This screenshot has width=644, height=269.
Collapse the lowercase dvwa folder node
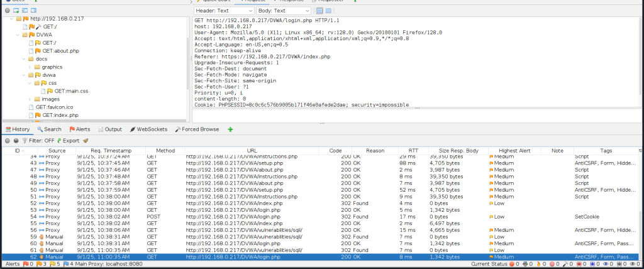pos(24,75)
